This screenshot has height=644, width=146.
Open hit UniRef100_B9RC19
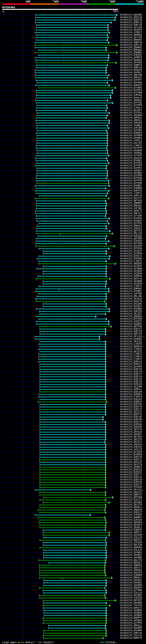pyautogui.click(x=131, y=22)
